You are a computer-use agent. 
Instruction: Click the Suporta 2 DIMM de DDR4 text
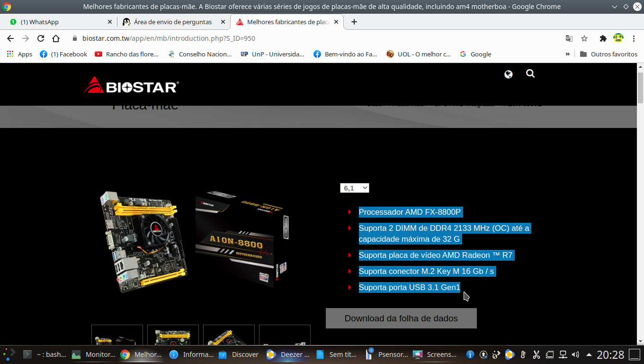444,233
